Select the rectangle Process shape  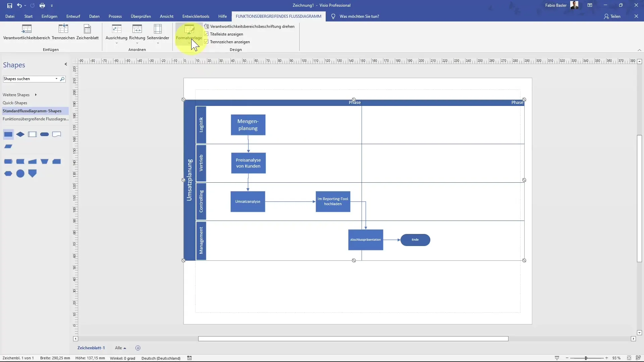8,134
